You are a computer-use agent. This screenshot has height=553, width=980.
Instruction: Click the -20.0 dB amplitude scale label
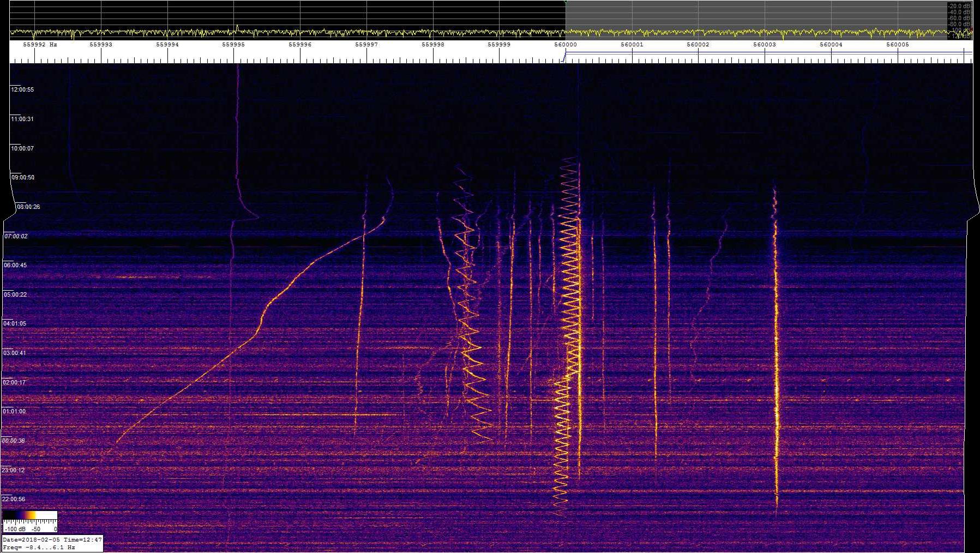pyautogui.click(x=959, y=6)
